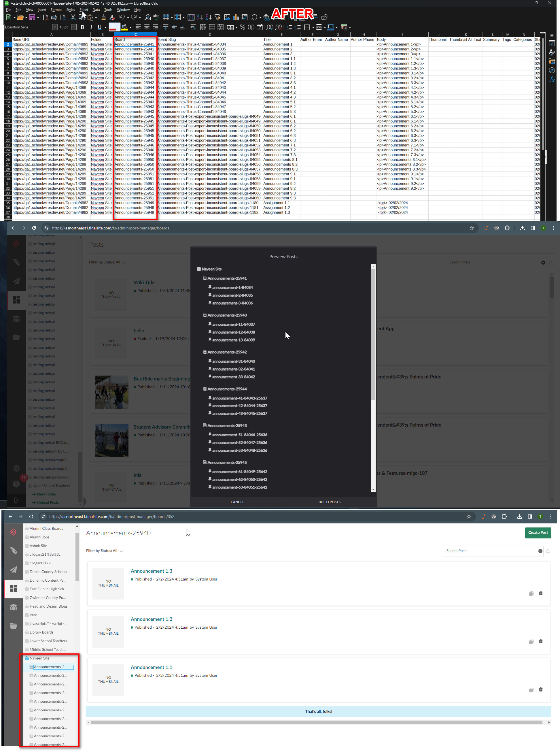Click the Insert Chart icon
The width and height of the screenshot is (560, 752).
point(236,17)
